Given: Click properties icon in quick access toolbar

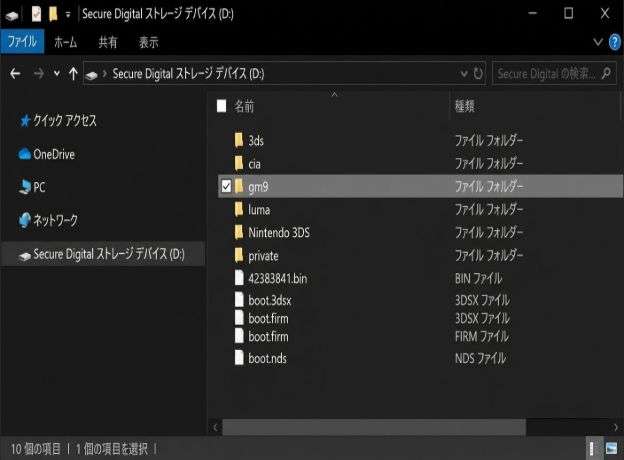Looking at the screenshot, I should 36,14.
